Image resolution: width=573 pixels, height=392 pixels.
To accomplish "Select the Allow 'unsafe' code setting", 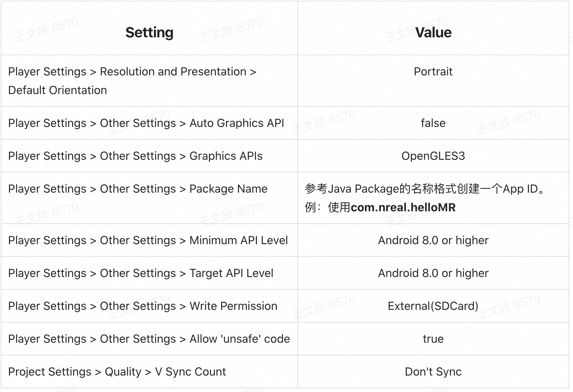I will (x=149, y=339).
